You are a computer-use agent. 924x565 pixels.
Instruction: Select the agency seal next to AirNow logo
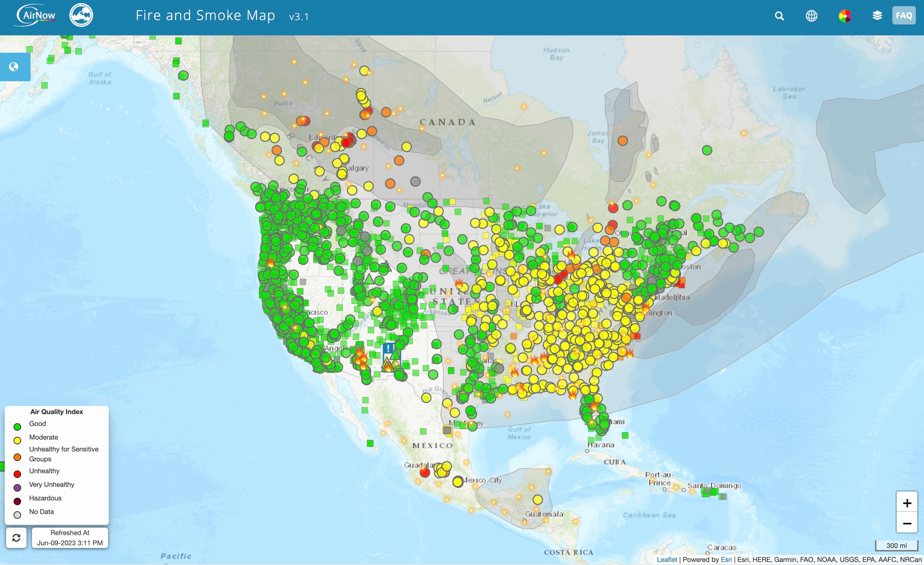(x=81, y=15)
